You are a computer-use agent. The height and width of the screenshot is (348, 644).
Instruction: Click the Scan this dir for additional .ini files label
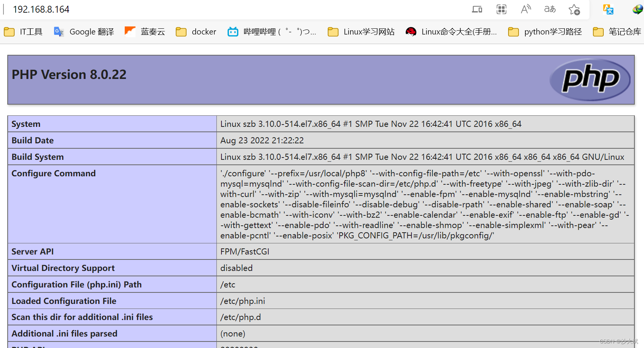coord(82,317)
